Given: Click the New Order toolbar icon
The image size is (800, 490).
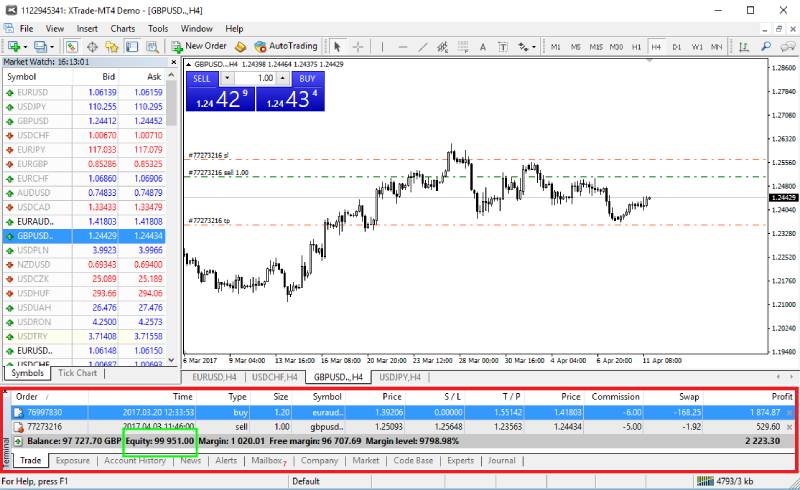Looking at the screenshot, I should click(199, 46).
